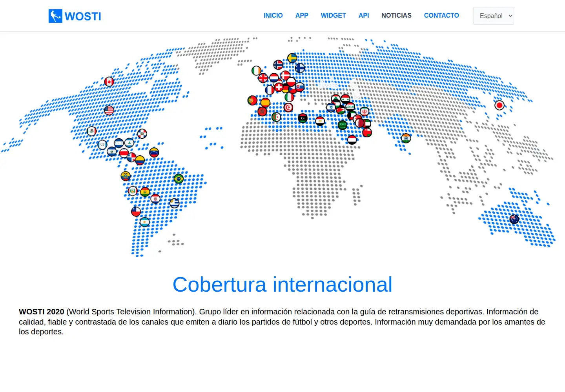
Task: Go to the CONTACTO page
Action: [x=441, y=15]
